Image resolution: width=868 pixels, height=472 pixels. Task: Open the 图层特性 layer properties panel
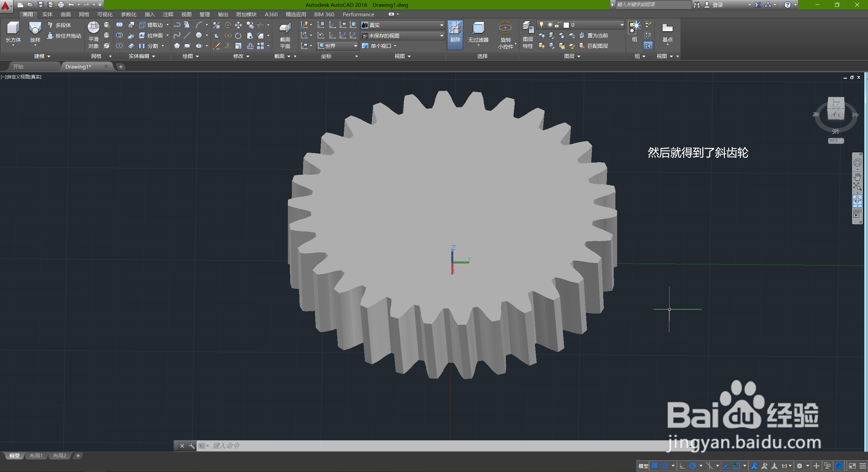coord(528,29)
